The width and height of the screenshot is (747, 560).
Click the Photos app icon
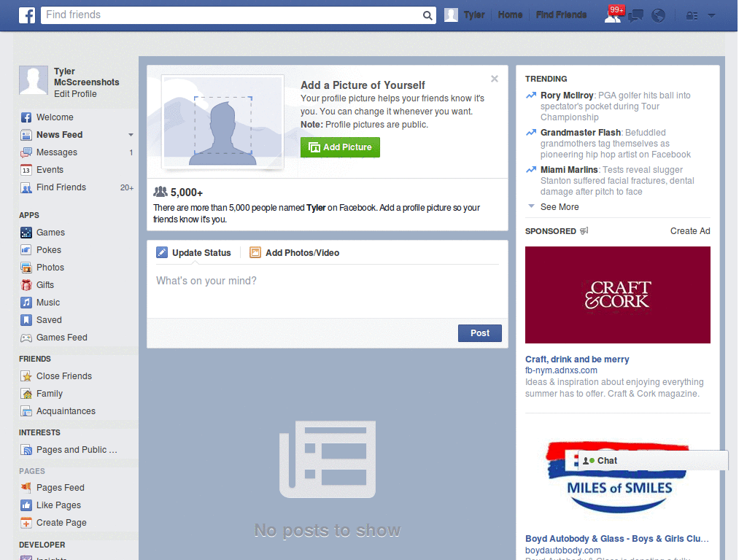[x=26, y=268]
